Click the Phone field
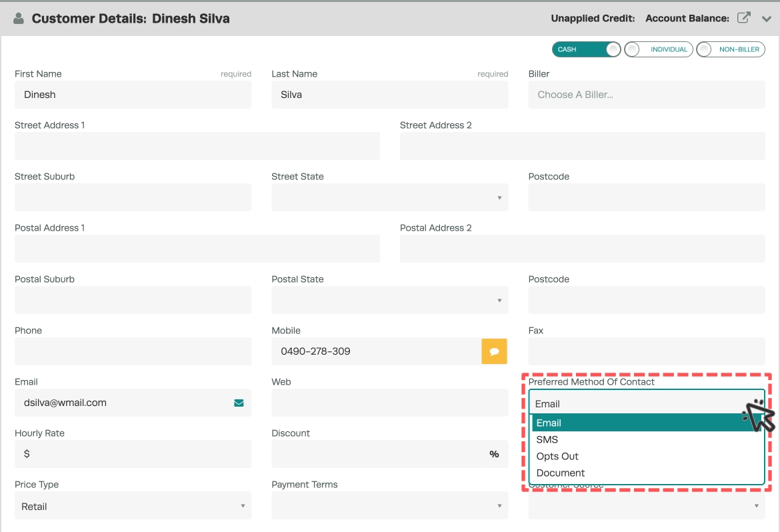The height and width of the screenshot is (532, 780). pos(133,351)
